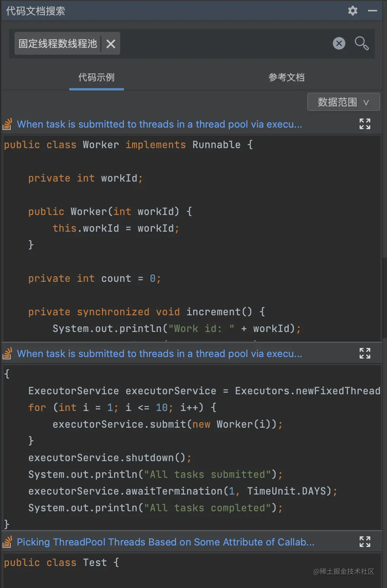Expand the ExecutorService code snippet to fullscreen
This screenshot has height=588, width=387.
pyautogui.click(x=365, y=353)
